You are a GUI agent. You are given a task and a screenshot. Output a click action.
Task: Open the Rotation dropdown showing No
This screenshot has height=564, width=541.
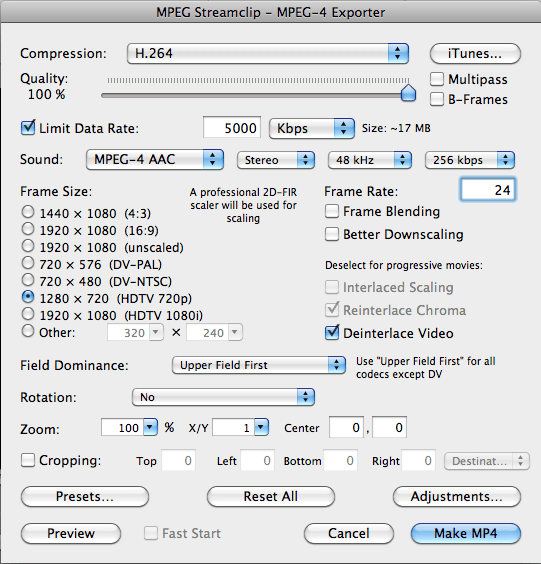click(223, 397)
